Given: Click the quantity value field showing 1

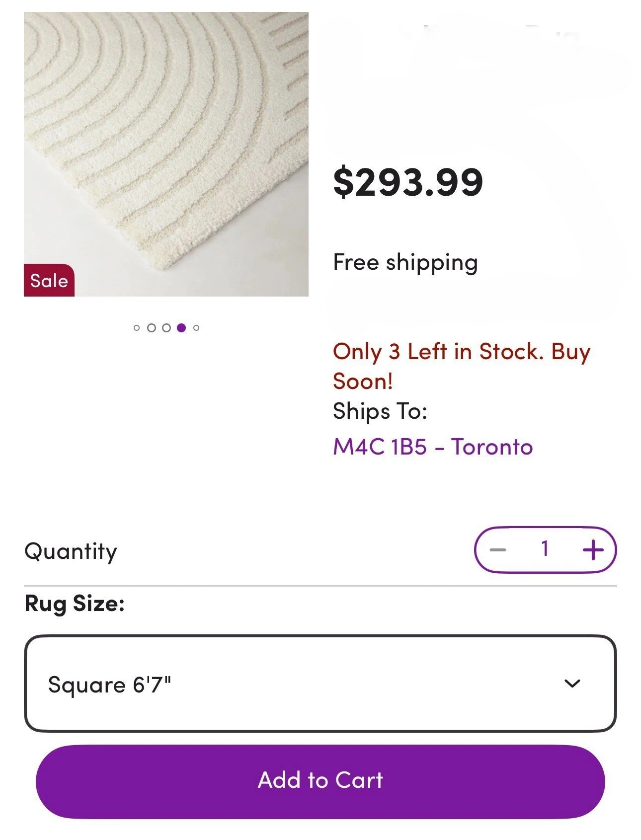Looking at the screenshot, I should (x=545, y=549).
